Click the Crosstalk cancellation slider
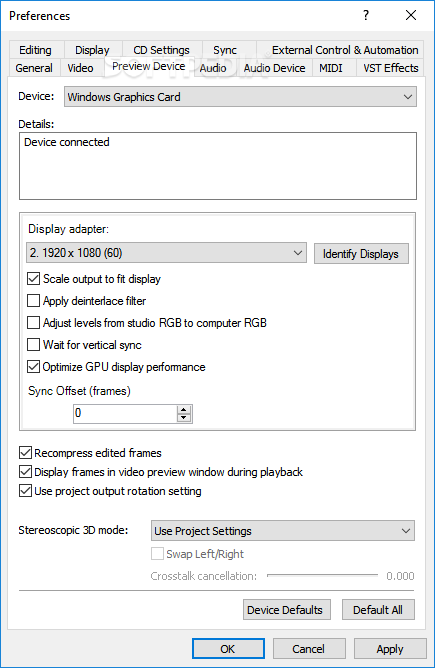 coord(322,576)
